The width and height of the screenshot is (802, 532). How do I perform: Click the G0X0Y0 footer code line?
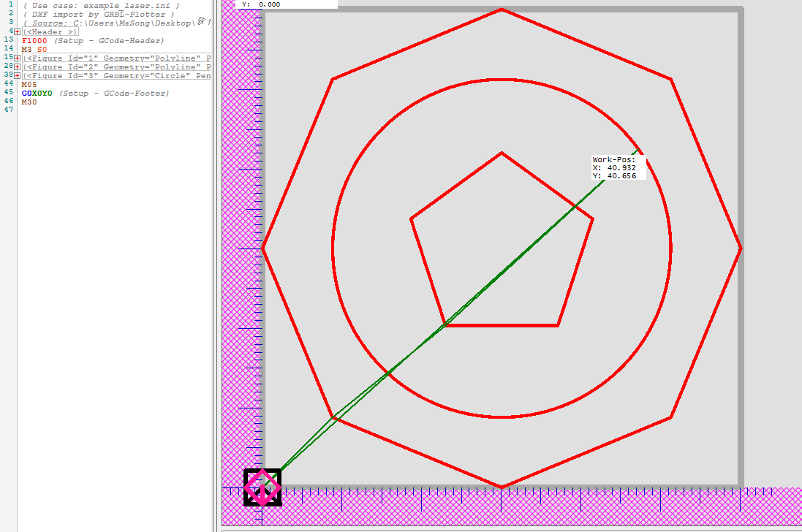(37, 94)
